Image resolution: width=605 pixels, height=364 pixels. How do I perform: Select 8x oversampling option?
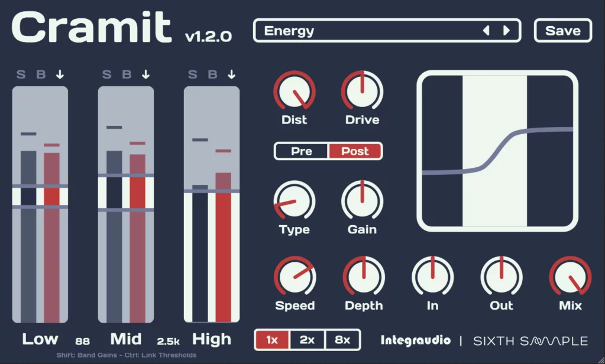point(342,340)
